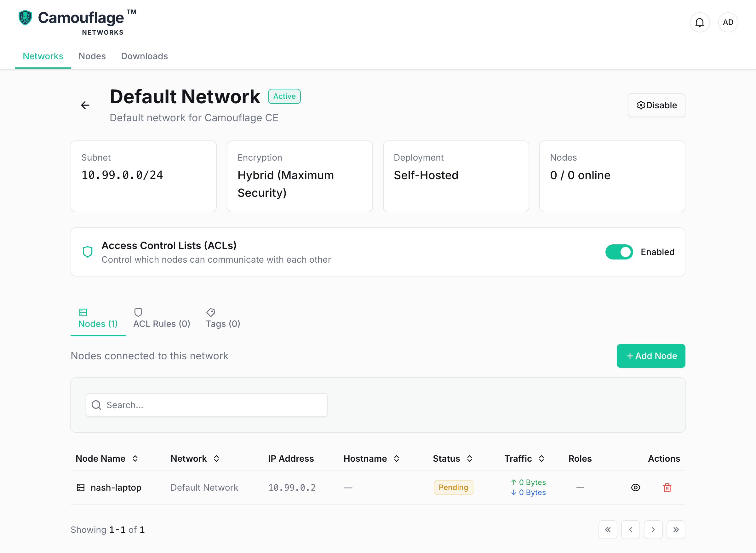Click the Roles column header
This screenshot has height=553, width=756.
point(580,459)
